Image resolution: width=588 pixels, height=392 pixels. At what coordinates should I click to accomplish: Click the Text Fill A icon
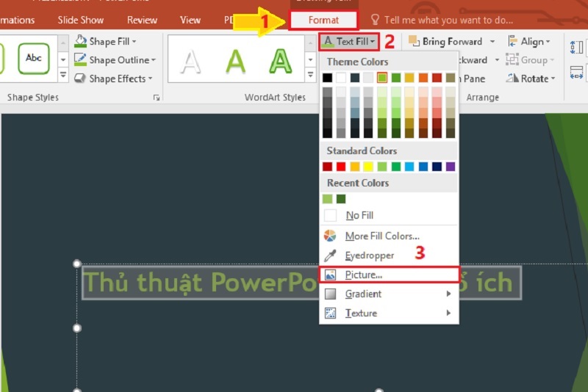coord(328,41)
